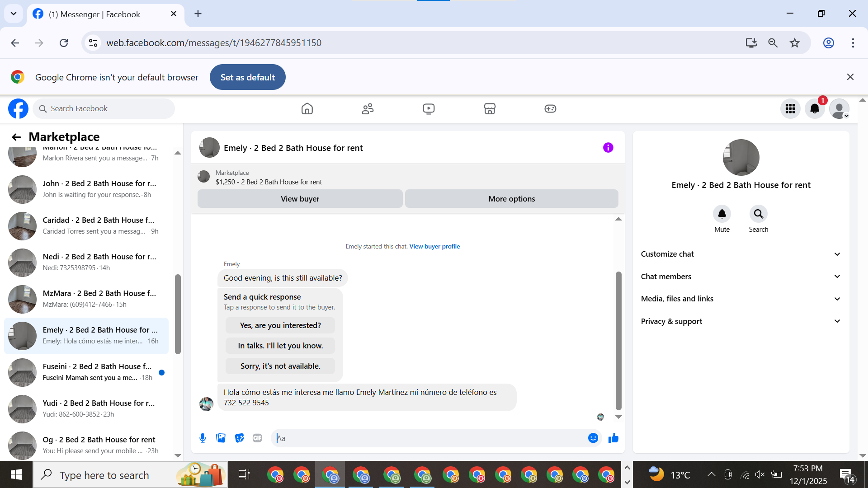Open taskbar weather widget 13°C
The width and height of the screenshot is (868, 488).
coord(670,474)
